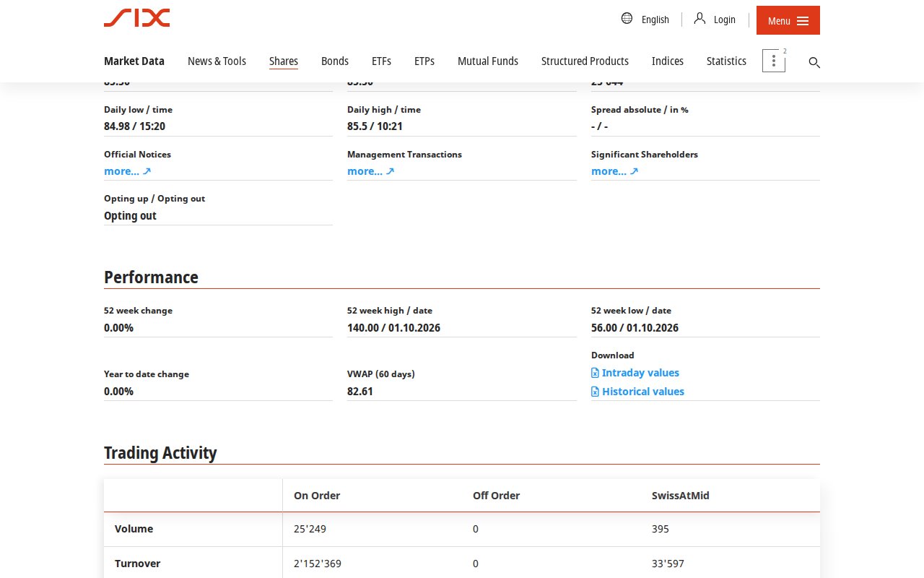924x578 pixels.
Task: Open Market Data navigation item
Action: (134, 61)
